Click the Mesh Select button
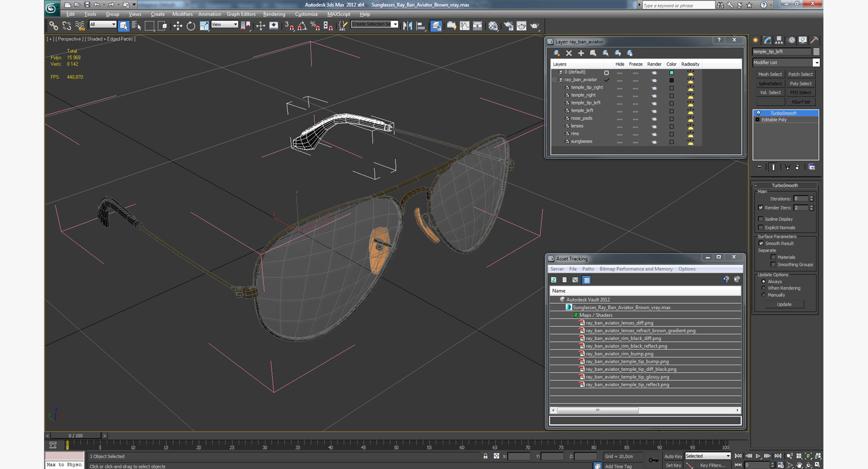 click(769, 74)
